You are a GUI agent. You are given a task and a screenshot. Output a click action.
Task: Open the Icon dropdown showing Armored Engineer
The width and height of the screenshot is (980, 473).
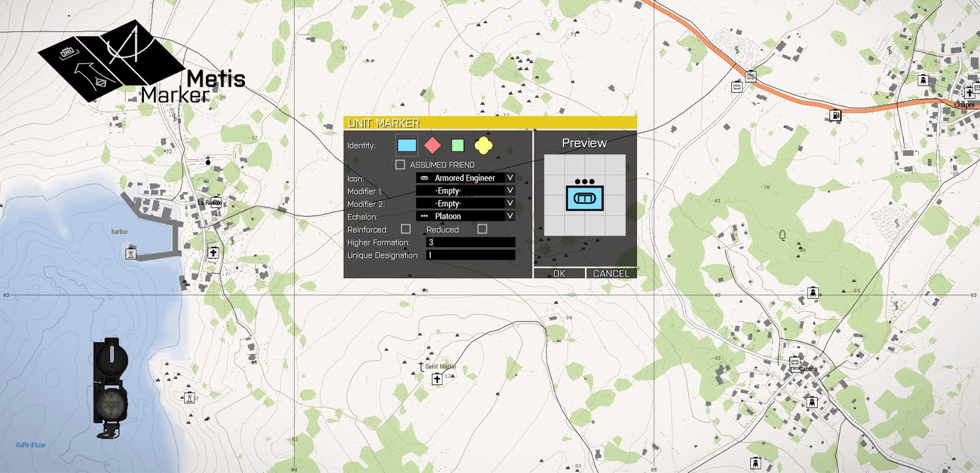pos(466,178)
